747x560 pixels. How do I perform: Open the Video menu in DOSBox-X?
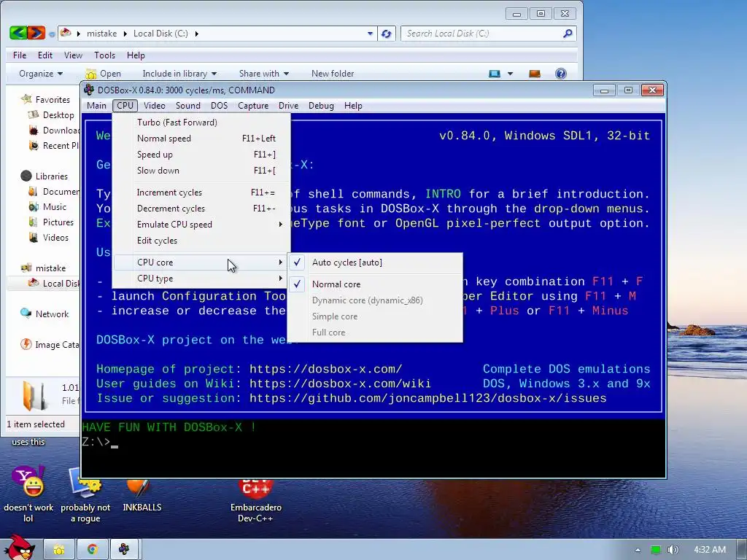pyautogui.click(x=155, y=106)
